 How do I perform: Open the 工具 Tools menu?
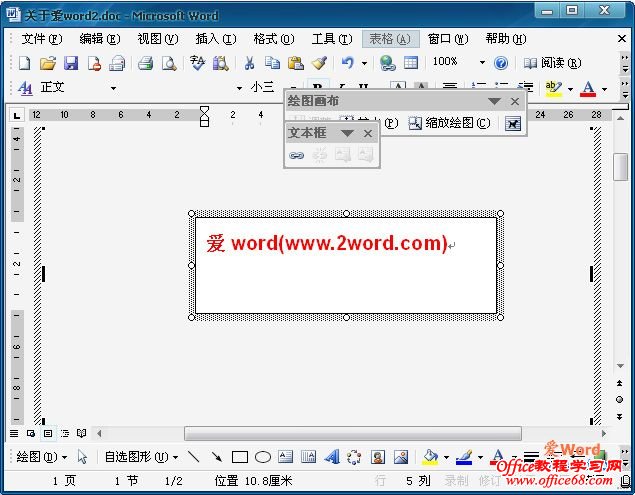coord(332,39)
